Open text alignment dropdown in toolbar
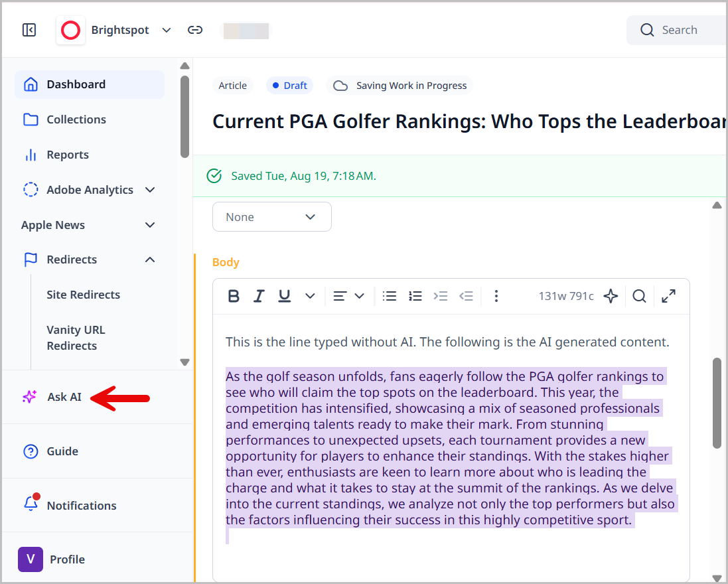 (348, 296)
